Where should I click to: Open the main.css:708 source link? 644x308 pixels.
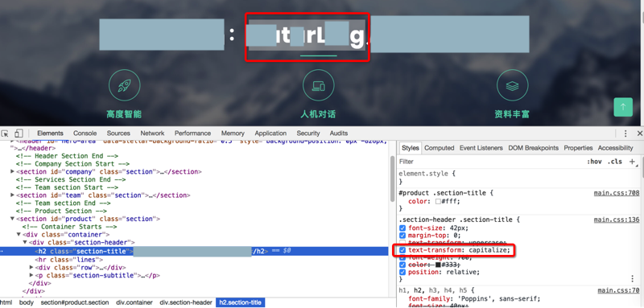pos(617,193)
